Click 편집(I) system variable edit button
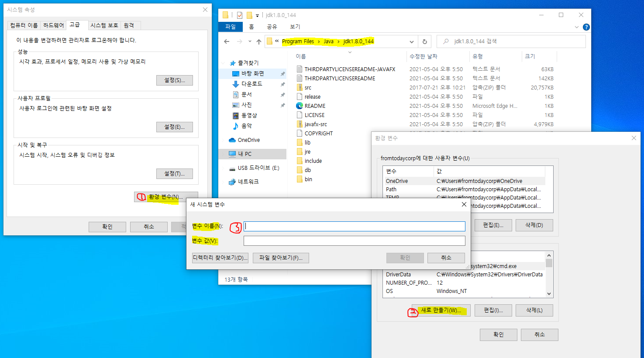644x358 pixels. click(493, 310)
